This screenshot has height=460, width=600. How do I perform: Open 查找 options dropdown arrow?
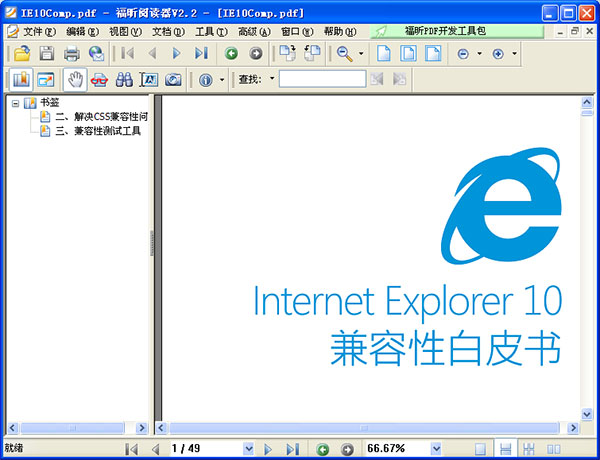272,78
